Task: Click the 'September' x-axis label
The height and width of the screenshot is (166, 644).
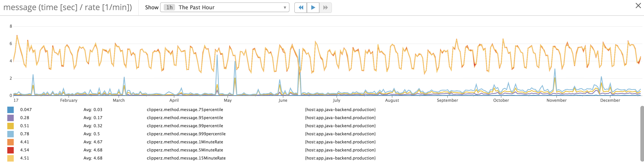Action: click(x=448, y=100)
